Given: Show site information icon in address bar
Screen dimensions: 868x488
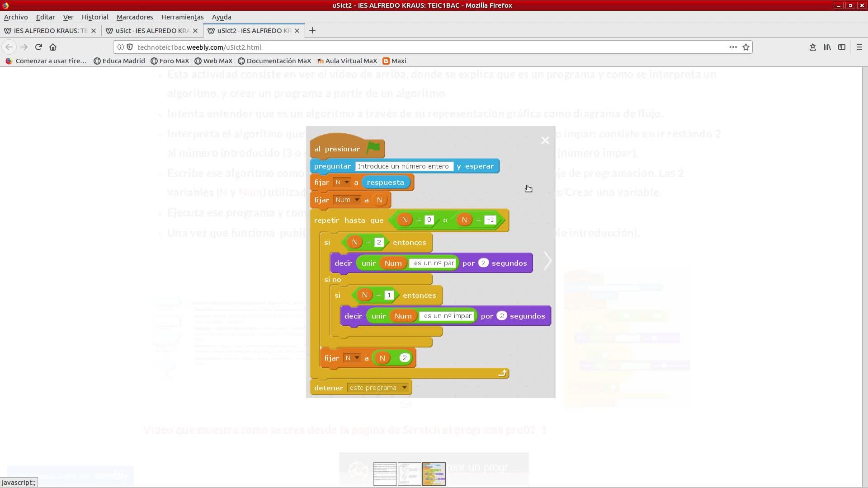Looking at the screenshot, I should (121, 47).
